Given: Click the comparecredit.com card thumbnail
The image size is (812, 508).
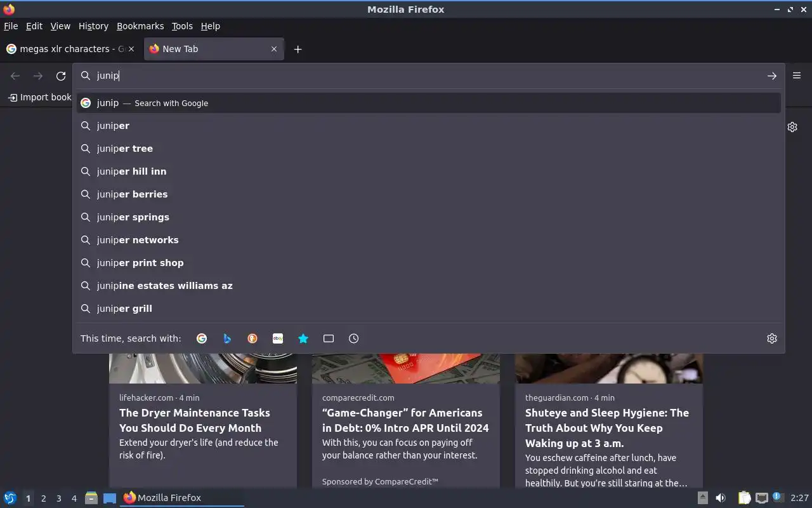Looking at the screenshot, I should coord(406,368).
